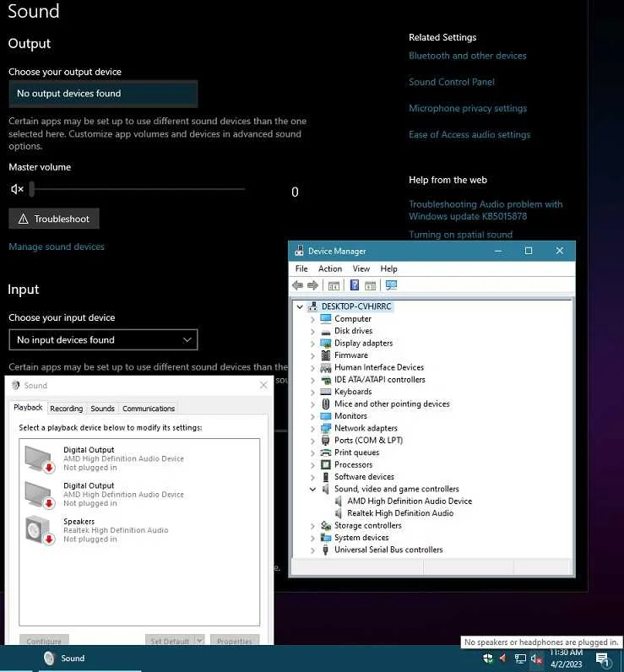Click the Back arrow in Device Manager toolbar
The width and height of the screenshot is (624, 672).
[x=297, y=285]
